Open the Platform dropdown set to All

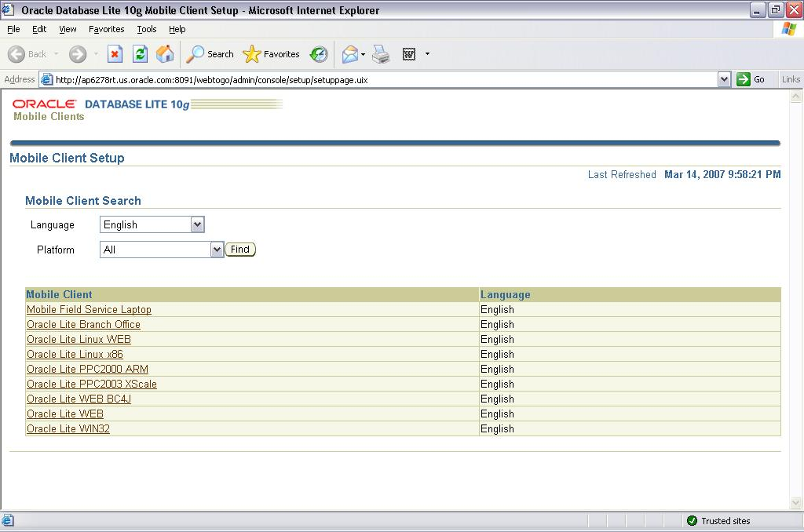point(162,250)
